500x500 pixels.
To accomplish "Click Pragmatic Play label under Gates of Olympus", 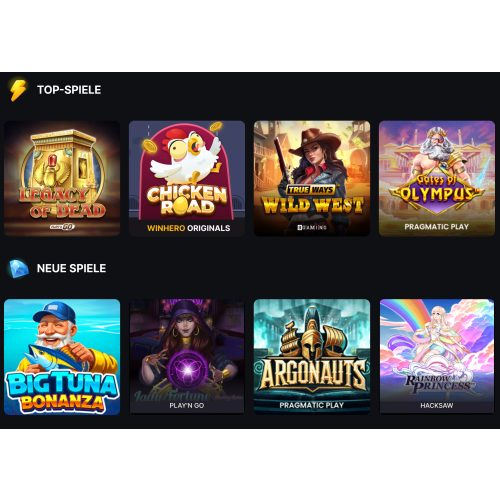I will tap(437, 227).
